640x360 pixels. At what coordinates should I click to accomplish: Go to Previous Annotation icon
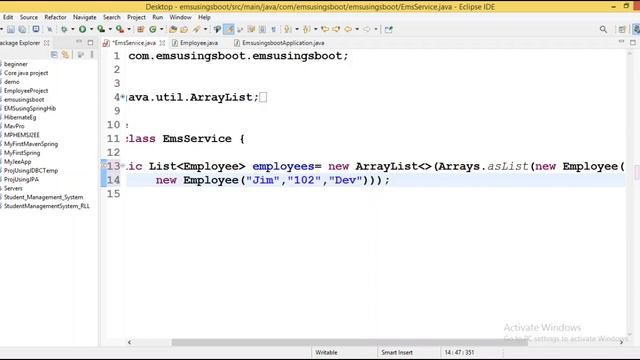[x=307, y=29]
